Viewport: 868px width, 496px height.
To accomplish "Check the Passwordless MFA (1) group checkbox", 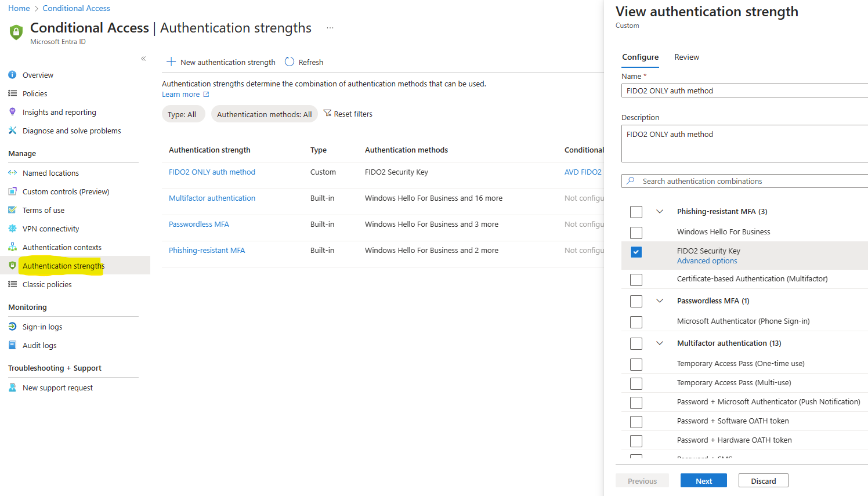I will pos(636,301).
